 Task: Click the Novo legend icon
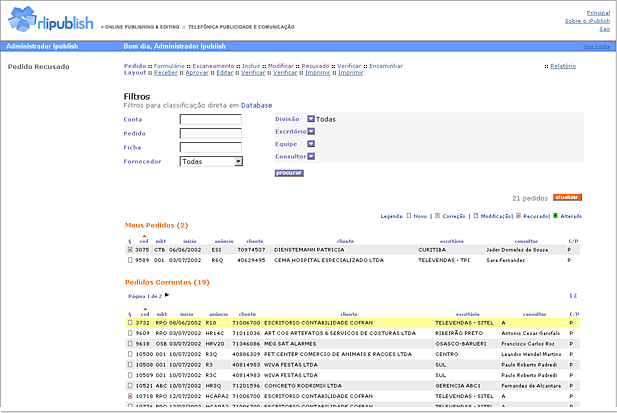[409, 216]
